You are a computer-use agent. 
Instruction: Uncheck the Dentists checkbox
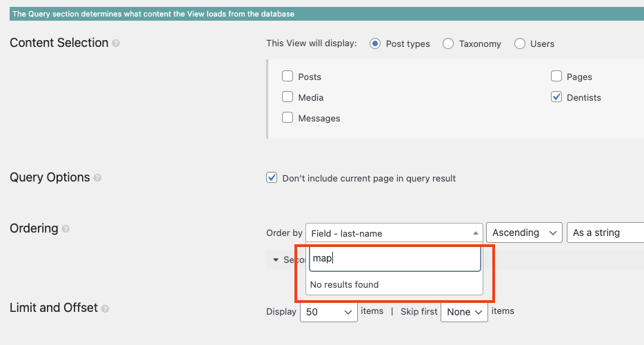click(556, 97)
